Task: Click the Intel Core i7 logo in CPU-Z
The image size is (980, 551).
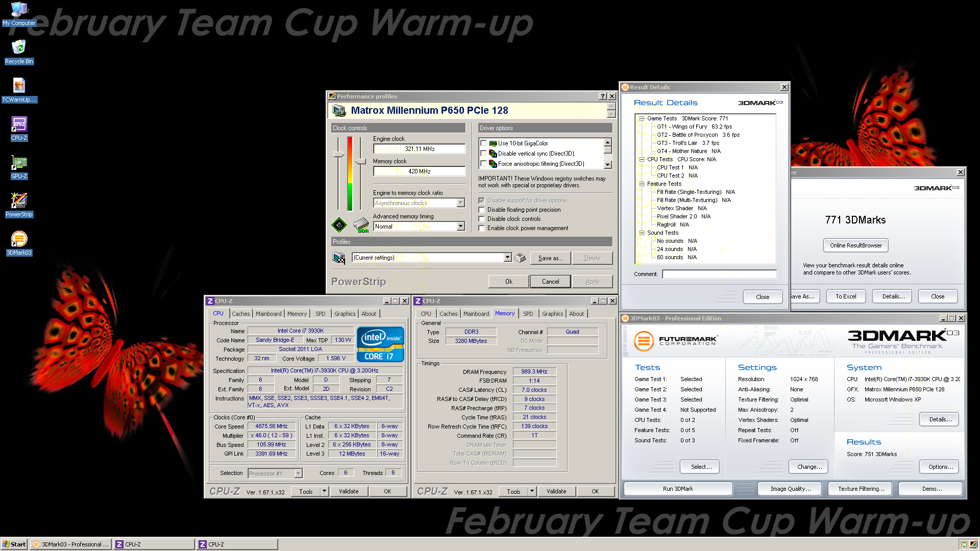Action: [380, 344]
